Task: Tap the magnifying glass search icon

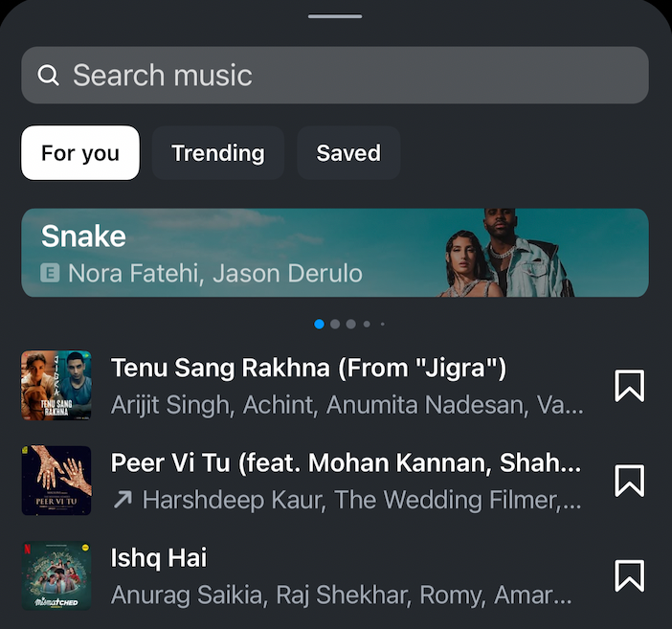Action: [48, 76]
